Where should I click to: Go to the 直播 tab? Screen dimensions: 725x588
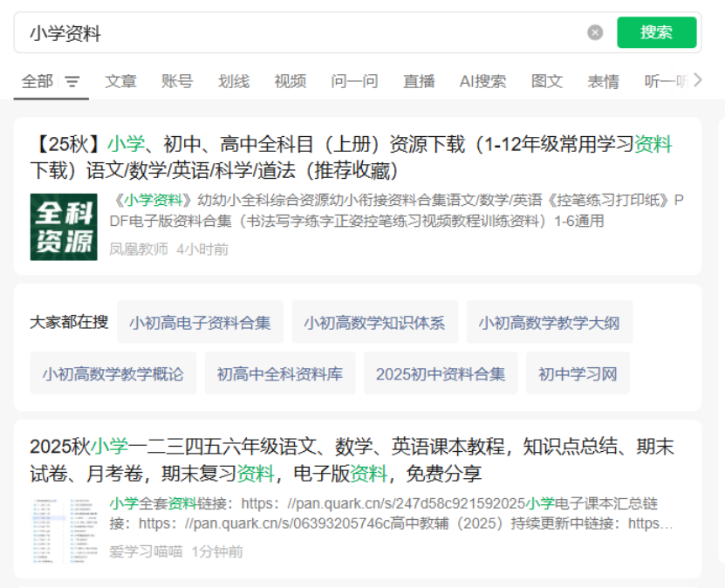click(419, 81)
